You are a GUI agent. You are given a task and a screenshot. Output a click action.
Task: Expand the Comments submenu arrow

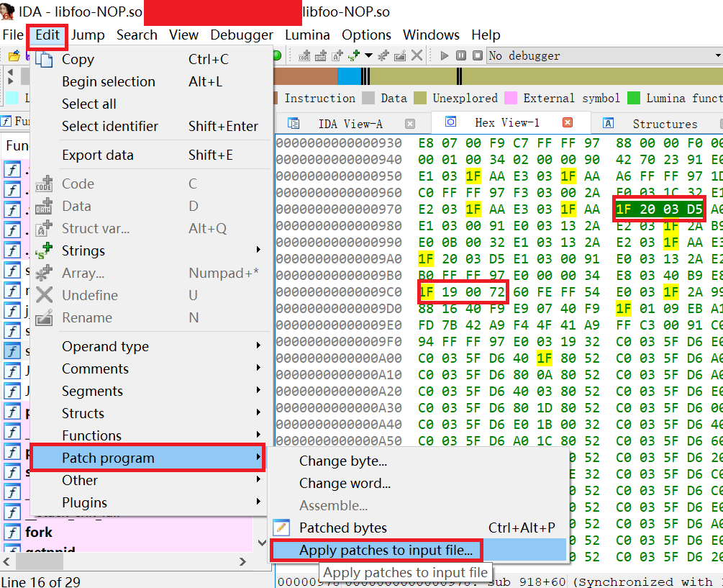point(259,368)
